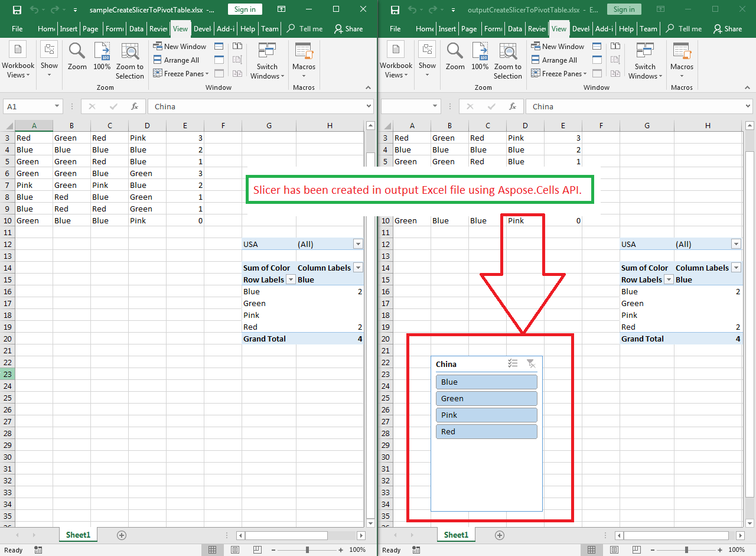This screenshot has width=756, height=556.
Task: Click the Sign in button
Action: tap(245, 9)
